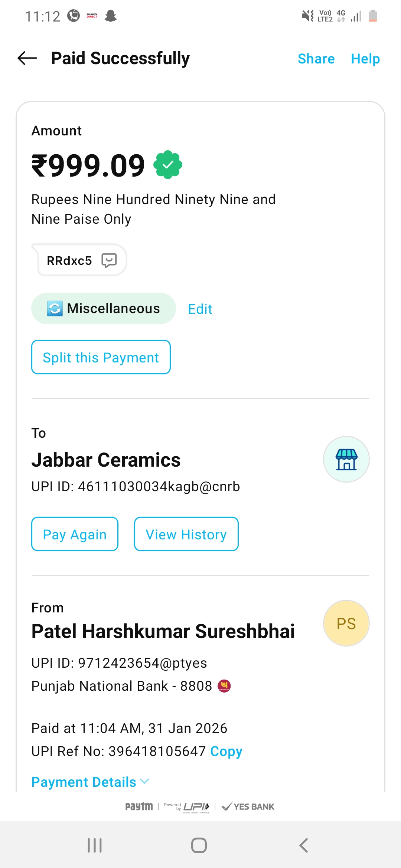The height and width of the screenshot is (868, 401).
Task: Click Split this Payment button
Action: click(x=101, y=357)
